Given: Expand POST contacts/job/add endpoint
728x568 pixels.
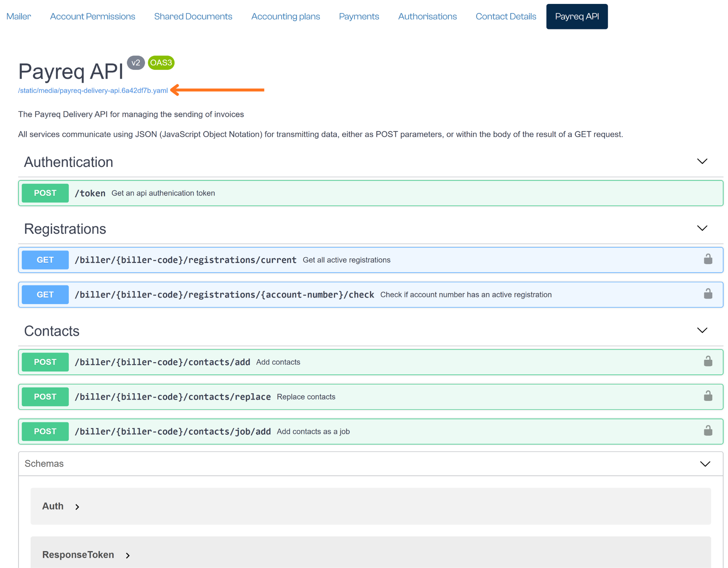Looking at the screenshot, I should coord(370,432).
